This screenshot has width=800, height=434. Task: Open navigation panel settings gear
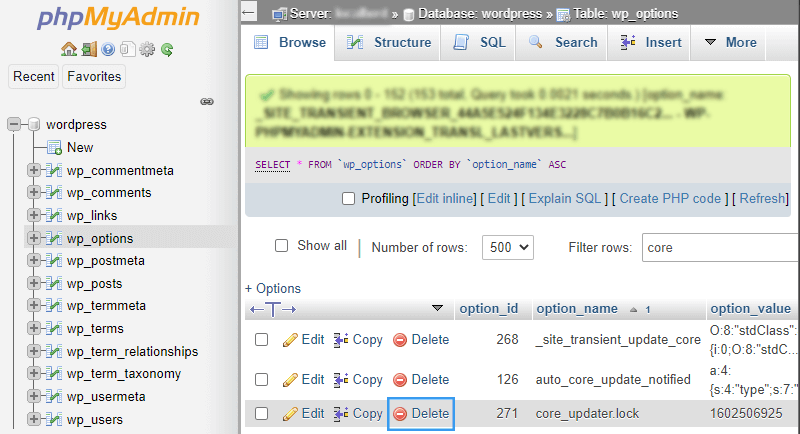(147, 49)
